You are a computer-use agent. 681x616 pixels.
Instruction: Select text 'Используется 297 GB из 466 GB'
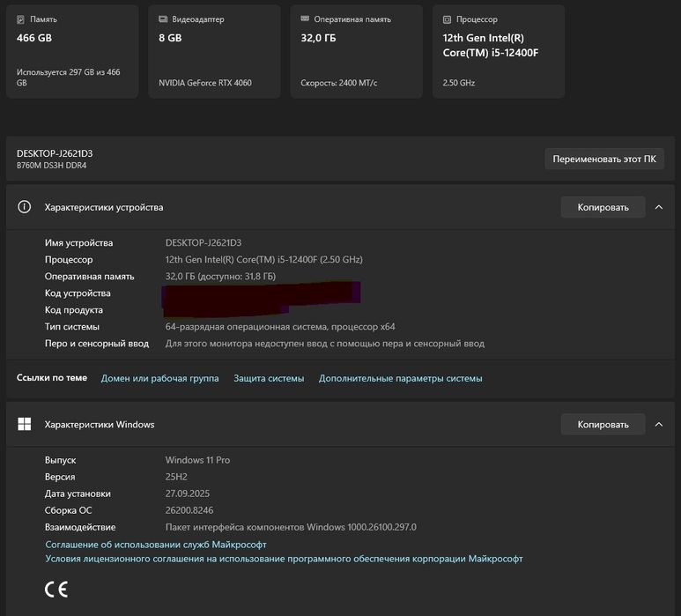click(x=68, y=78)
